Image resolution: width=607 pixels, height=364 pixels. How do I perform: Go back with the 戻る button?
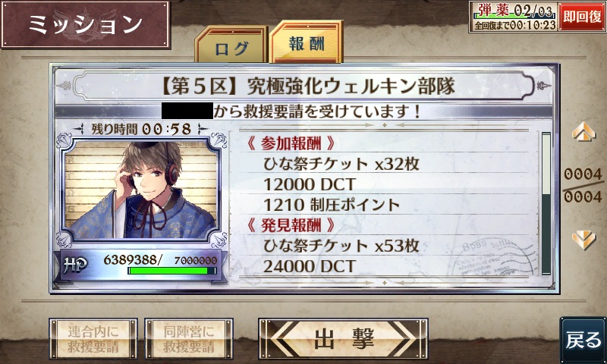[x=583, y=340]
